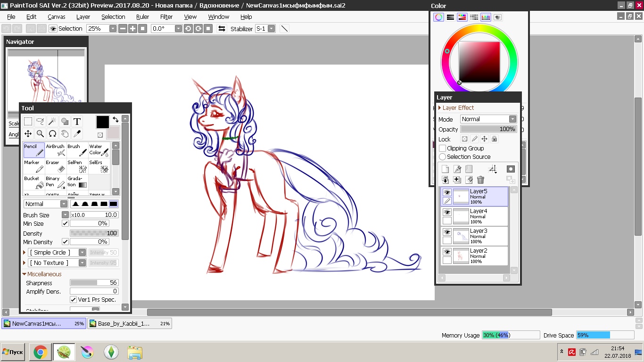This screenshot has height=362, width=644.
Task: Select the Bucket fill tool
Action: (34, 182)
